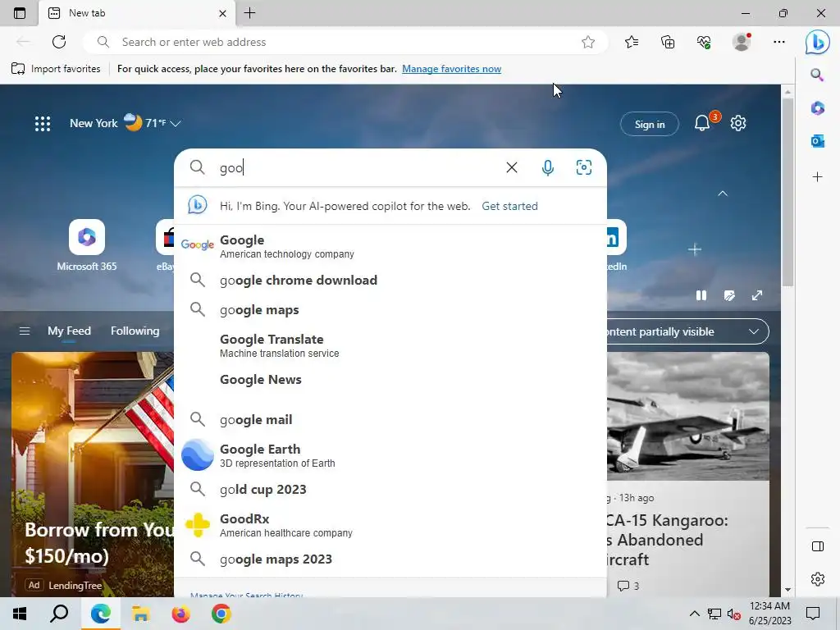Launch Firefox from taskbar
Screen dimensions: 840x630
181,614
